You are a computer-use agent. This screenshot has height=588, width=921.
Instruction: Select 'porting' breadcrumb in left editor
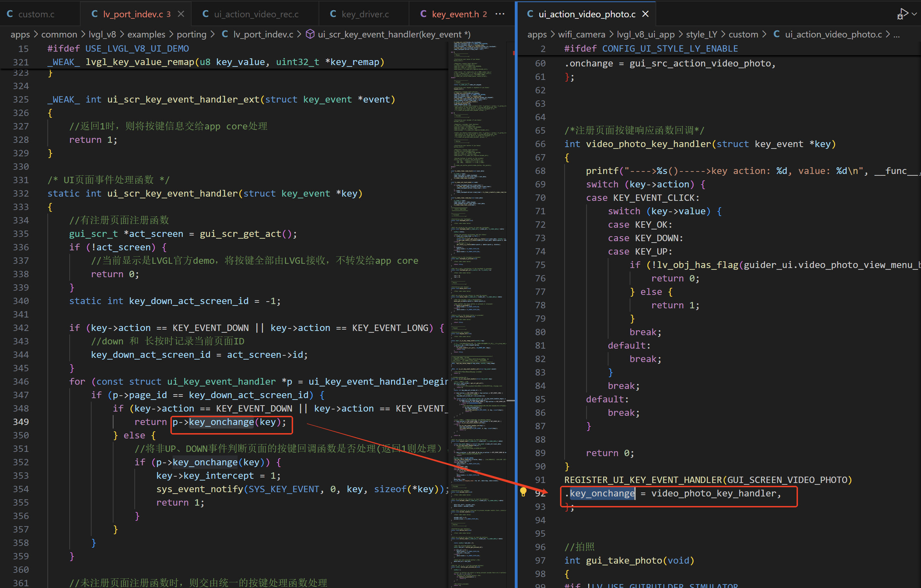pos(191,34)
